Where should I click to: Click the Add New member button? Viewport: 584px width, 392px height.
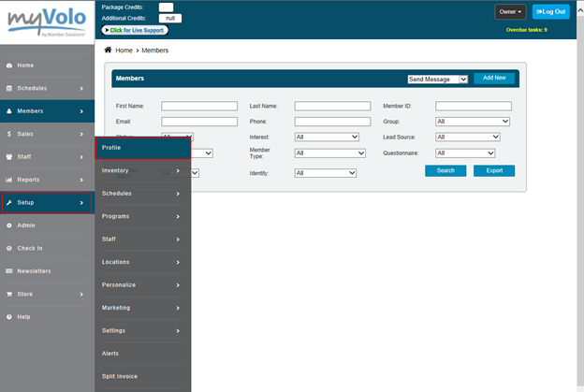(494, 79)
